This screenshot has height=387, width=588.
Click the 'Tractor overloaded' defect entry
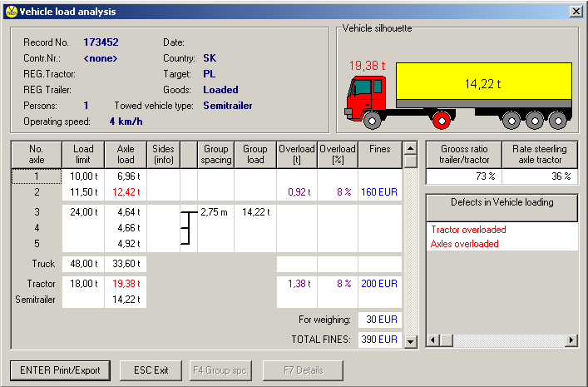click(468, 230)
